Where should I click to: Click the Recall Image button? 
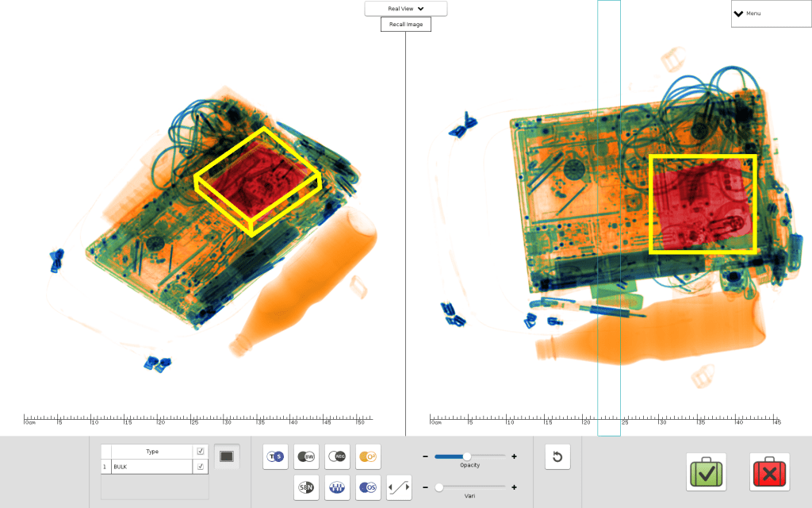coord(406,25)
